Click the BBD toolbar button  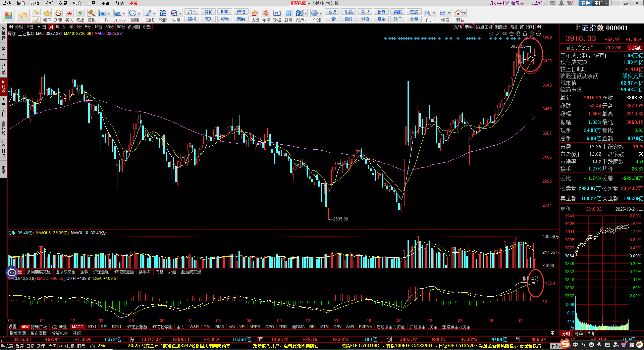pos(225,12)
